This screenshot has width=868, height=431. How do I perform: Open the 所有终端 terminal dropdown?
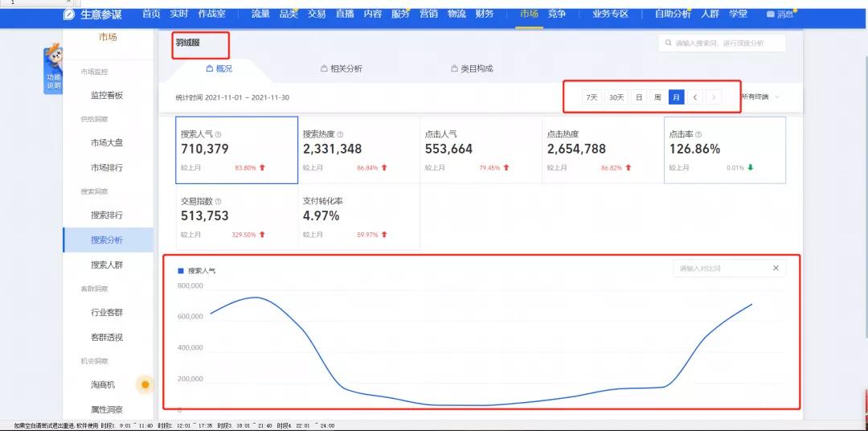pyautogui.click(x=760, y=97)
